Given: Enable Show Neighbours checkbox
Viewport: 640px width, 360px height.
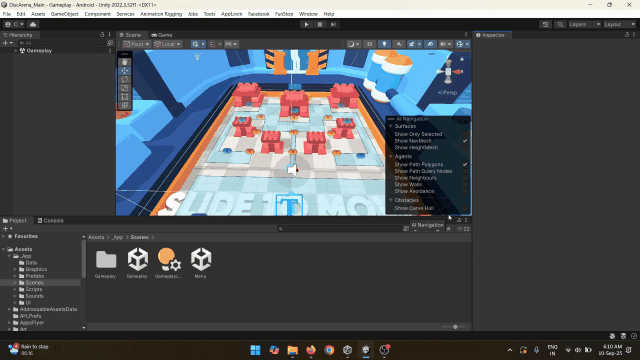Looking at the screenshot, I should pyautogui.click(x=465, y=178).
